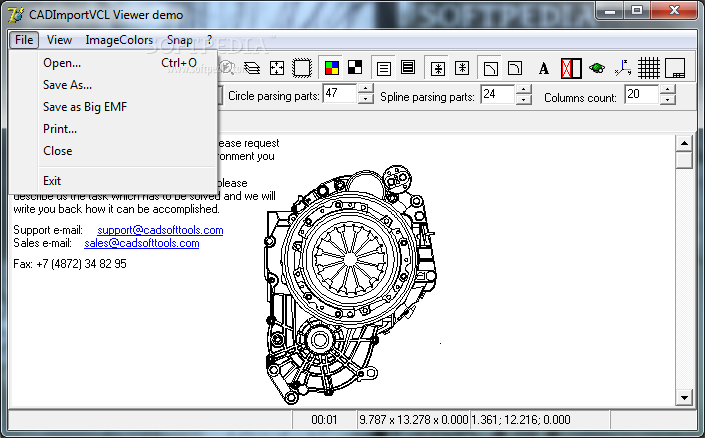Viewport: 705px width, 438px height.
Task: Decrease Spline parsing parts with down arrow
Action: pyautogui.click(x=523, y=100)
